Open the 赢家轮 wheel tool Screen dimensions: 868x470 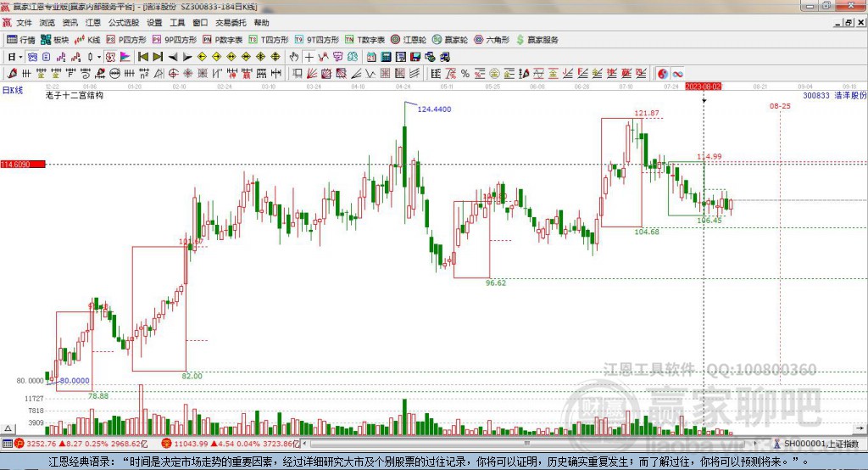[x=450, y=40]
